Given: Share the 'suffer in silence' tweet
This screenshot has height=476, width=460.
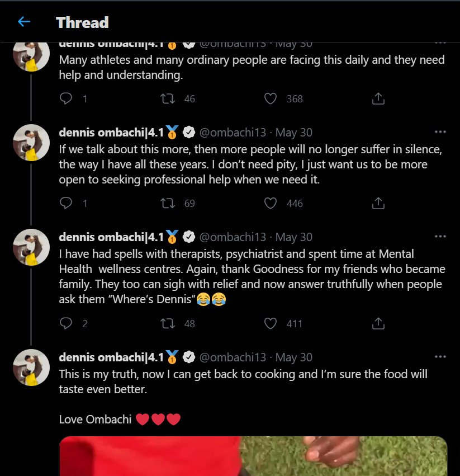Looking at the screenshot, I should [x=378, y=203].
